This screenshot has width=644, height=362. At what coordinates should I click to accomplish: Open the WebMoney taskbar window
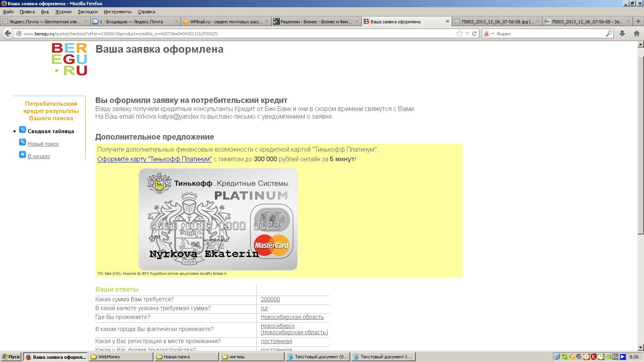[x=121, y=357]
